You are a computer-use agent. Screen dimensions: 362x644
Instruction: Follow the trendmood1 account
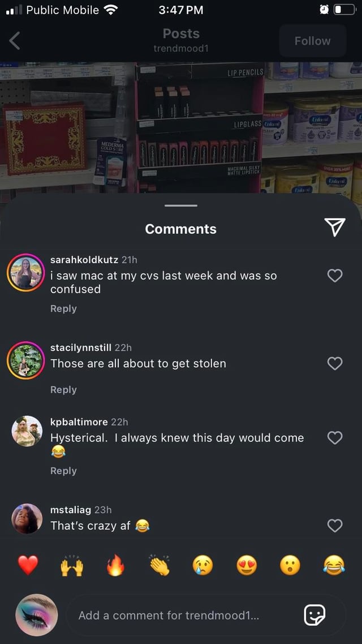[x=312, y=41]
